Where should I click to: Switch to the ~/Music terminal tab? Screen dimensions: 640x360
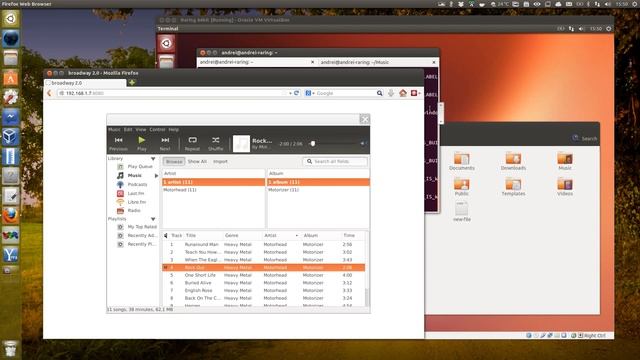pyautogui.click(x=378, y=62)
